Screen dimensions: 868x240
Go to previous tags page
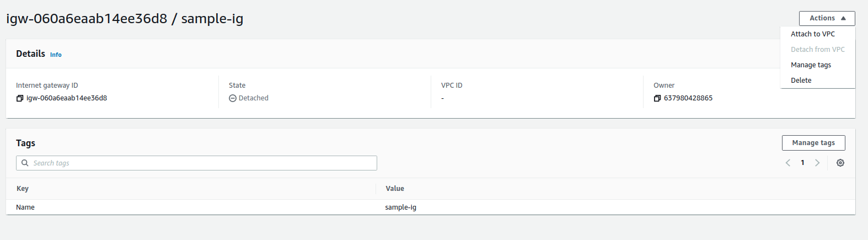pos(788,163)
